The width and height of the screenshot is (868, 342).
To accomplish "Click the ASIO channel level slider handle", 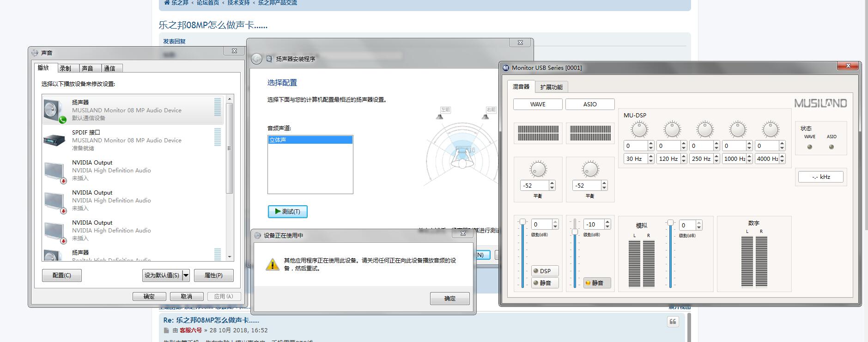I will tap(575, 232).
